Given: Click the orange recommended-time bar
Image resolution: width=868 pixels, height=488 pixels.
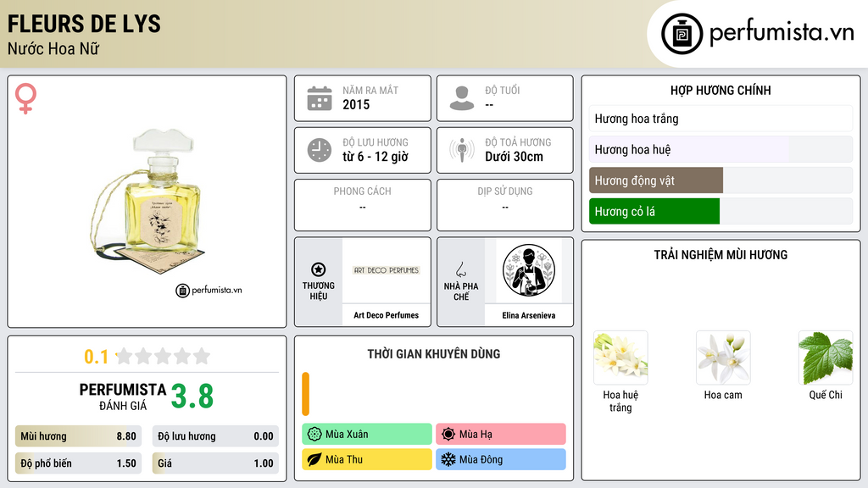Looking at the screenshot, I should [305, 394].
